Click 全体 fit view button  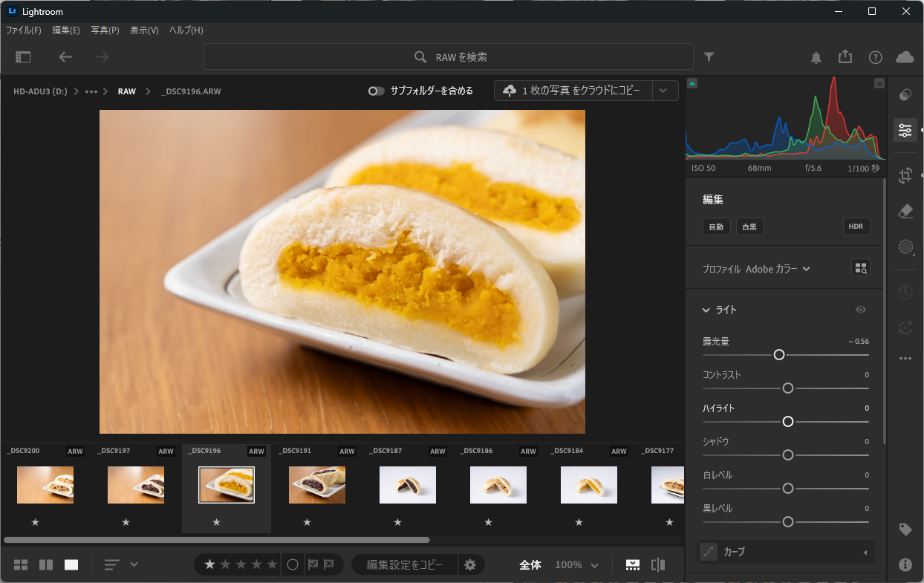click(x=530, y=565)
